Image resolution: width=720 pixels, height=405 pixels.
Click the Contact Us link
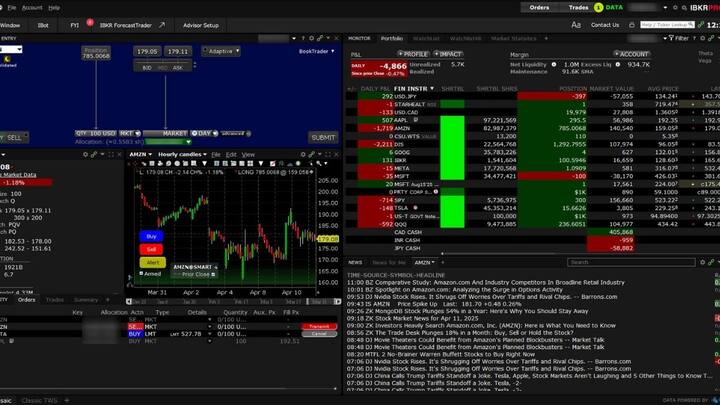click(x=605, y=25)
